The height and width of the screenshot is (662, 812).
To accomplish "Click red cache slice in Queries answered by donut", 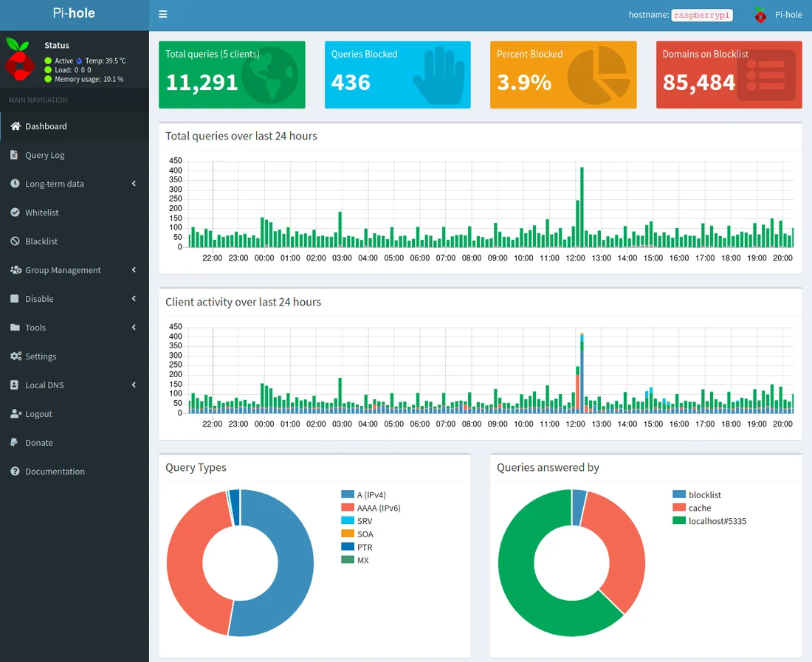I will coord(625,548).
